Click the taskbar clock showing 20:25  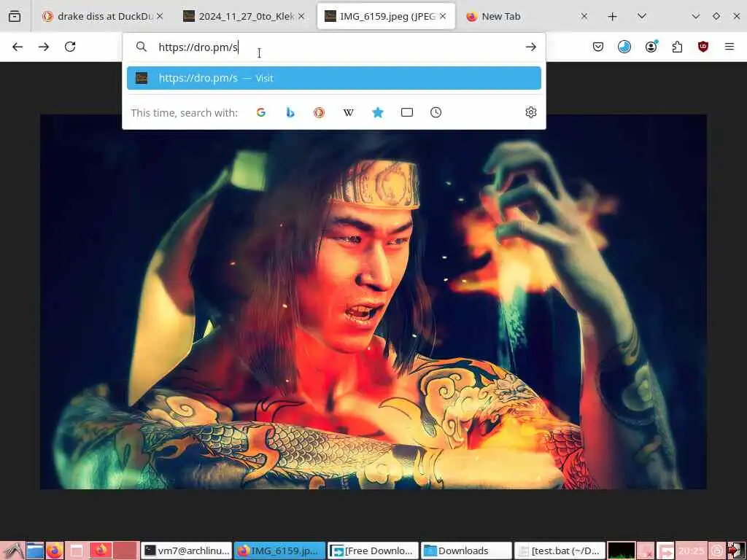click(692, 551)
